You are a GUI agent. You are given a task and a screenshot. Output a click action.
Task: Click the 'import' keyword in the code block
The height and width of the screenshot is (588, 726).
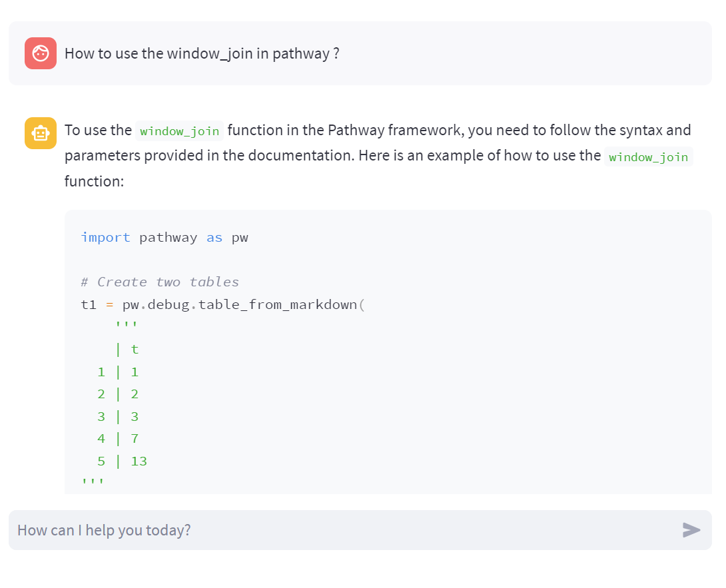[105, 238]
